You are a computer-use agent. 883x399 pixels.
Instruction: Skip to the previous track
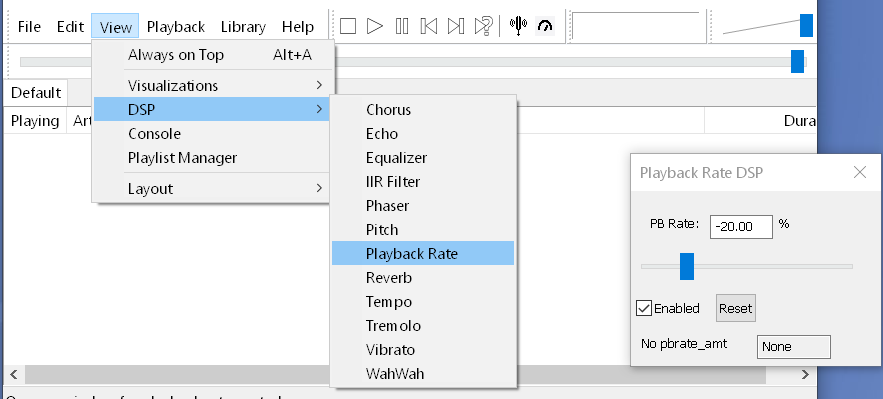pos(429,26)
